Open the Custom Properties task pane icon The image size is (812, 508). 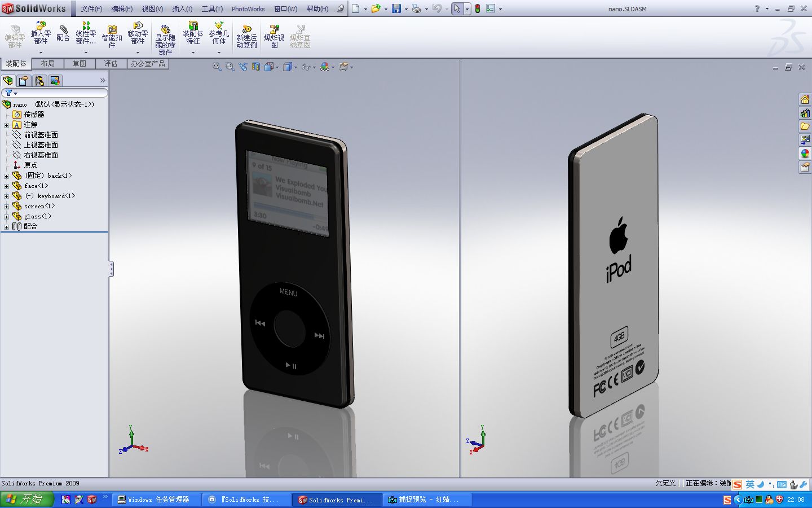[805, 167]
